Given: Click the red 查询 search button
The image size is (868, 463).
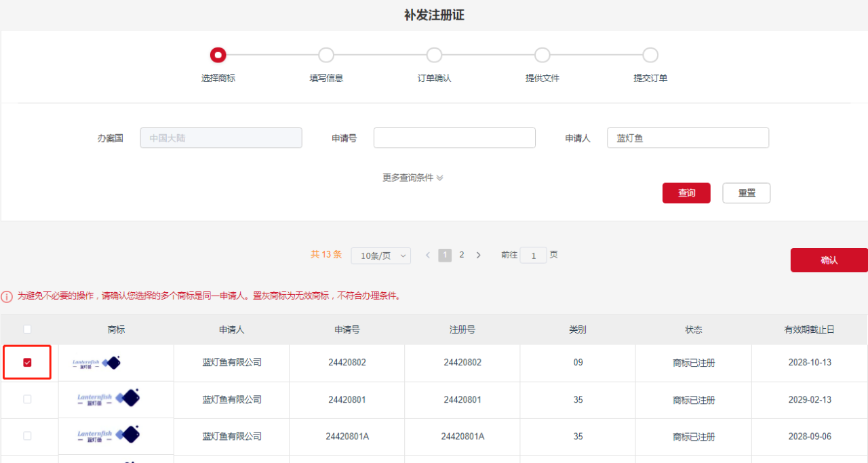Looking at the screenshot, I should (x=686, y=193).
